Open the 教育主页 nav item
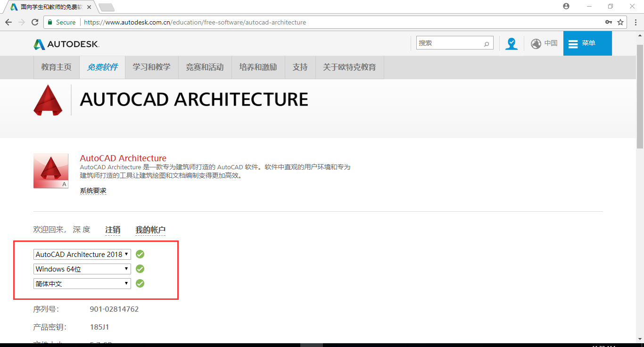This screenshot has width=644, height=347. coord(57,67)
